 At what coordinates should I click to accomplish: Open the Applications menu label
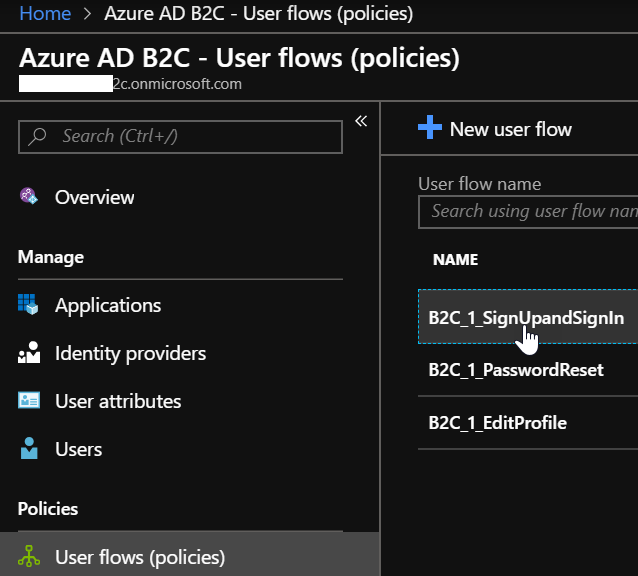(108, 305)
